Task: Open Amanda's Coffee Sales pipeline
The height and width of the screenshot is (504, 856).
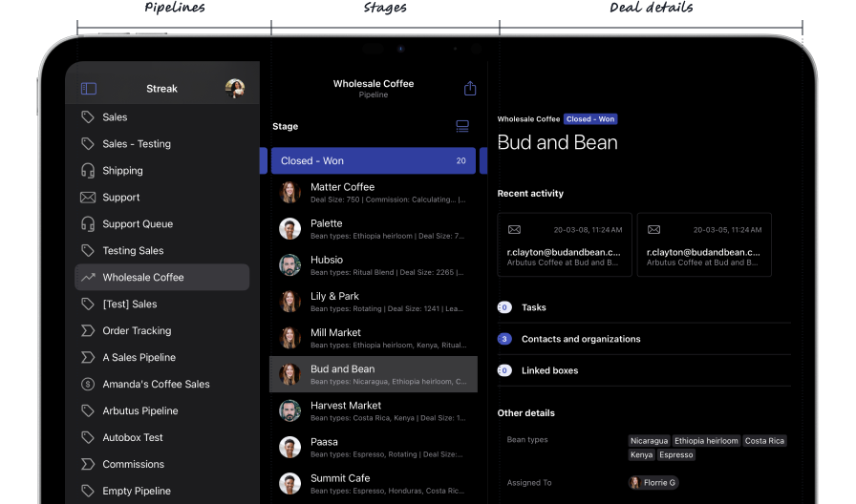Action: pyautogui.click(x=161, y=384)
